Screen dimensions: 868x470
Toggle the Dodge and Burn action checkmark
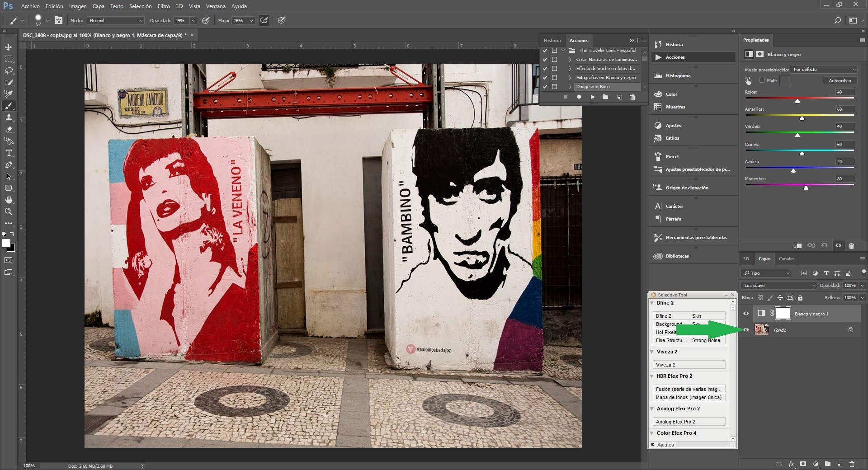point(545,87)
